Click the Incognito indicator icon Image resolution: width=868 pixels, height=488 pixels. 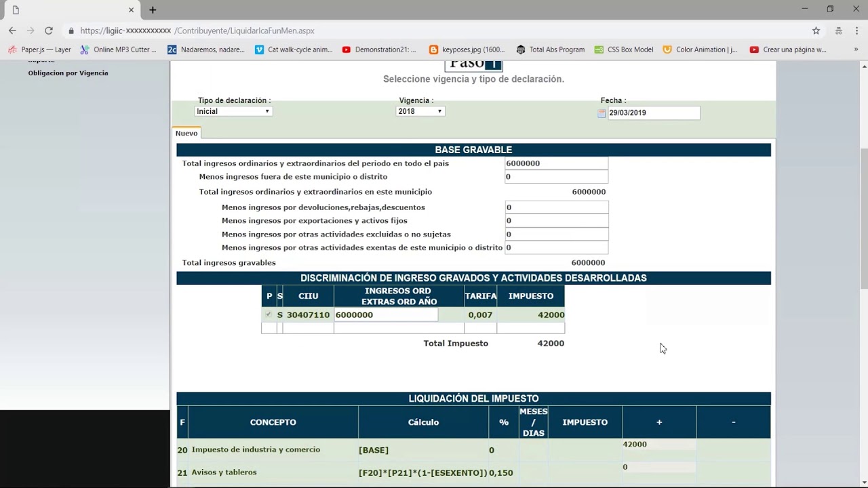839,30
